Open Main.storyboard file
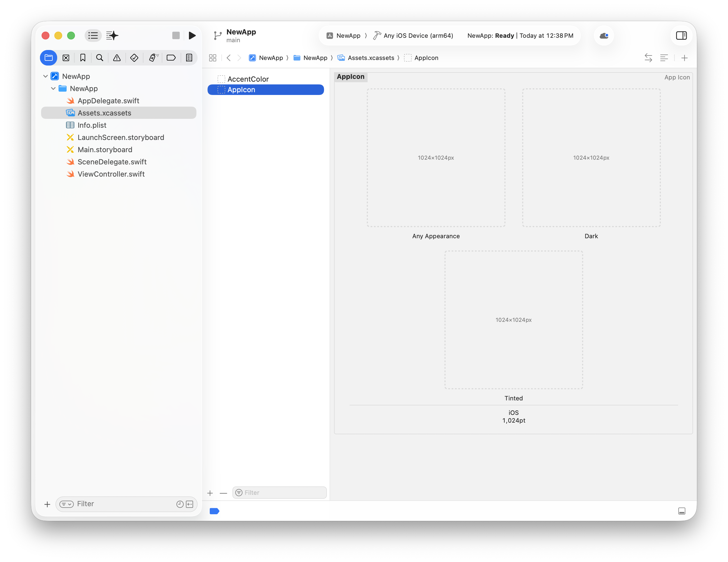 (119, 149)
